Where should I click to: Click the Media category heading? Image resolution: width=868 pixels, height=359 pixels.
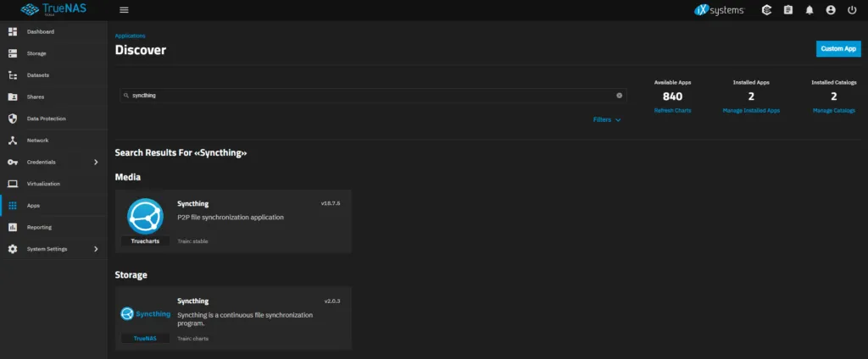click(127, 177)
